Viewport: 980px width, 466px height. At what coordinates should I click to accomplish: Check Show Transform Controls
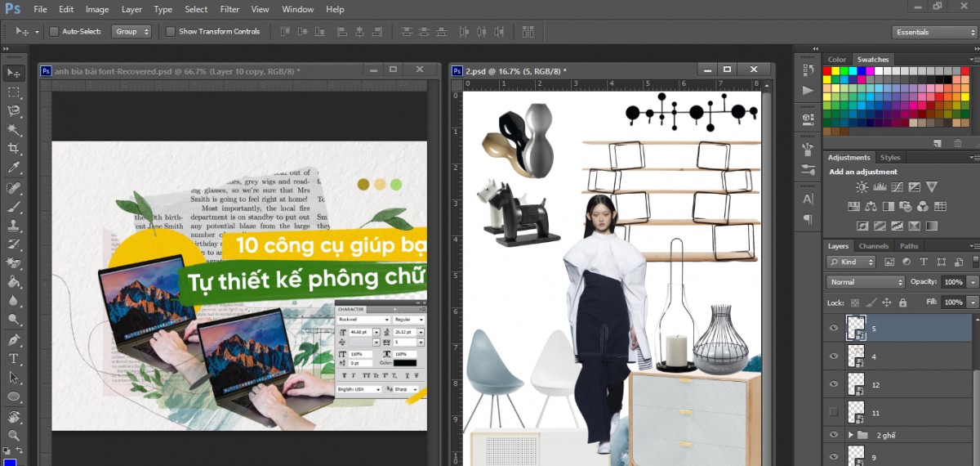coord(171,32)
